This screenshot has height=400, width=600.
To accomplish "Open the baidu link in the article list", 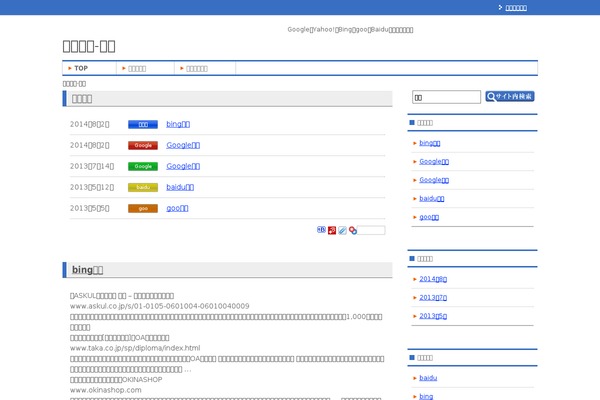I will click(180, 187).
